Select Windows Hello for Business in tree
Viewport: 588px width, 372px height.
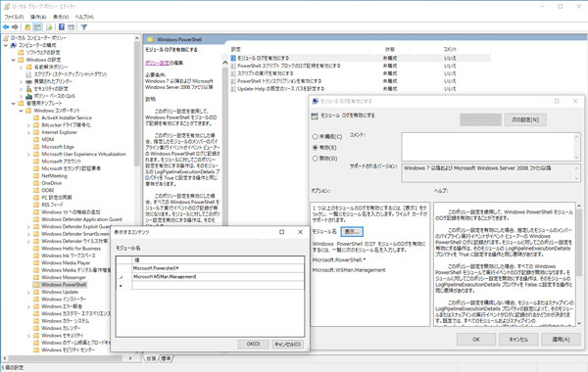[x=71, y=249]
